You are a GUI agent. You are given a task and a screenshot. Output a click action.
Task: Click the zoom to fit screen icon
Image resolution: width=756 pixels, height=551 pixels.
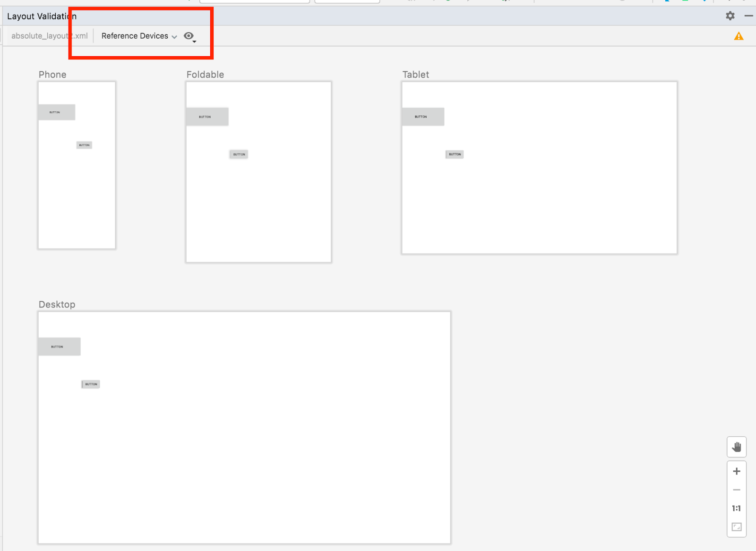736,527
